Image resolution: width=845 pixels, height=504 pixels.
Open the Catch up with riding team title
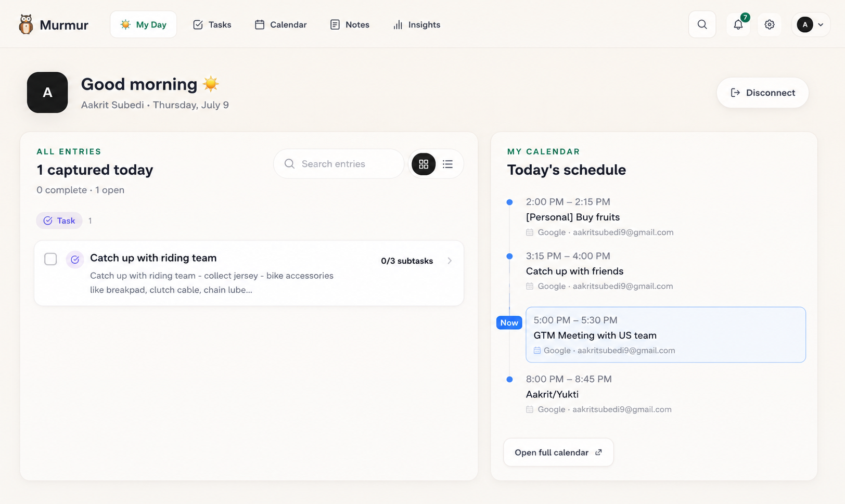pos(153,258)
